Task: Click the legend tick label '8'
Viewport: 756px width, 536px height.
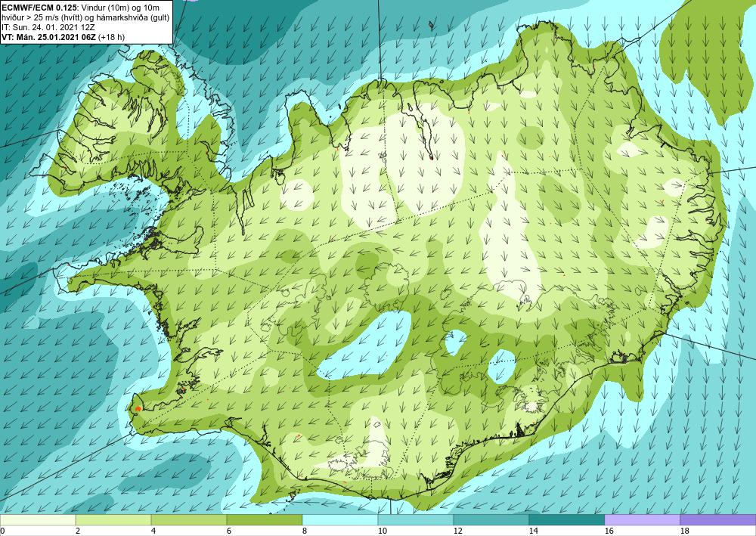Action: point(304,531)
